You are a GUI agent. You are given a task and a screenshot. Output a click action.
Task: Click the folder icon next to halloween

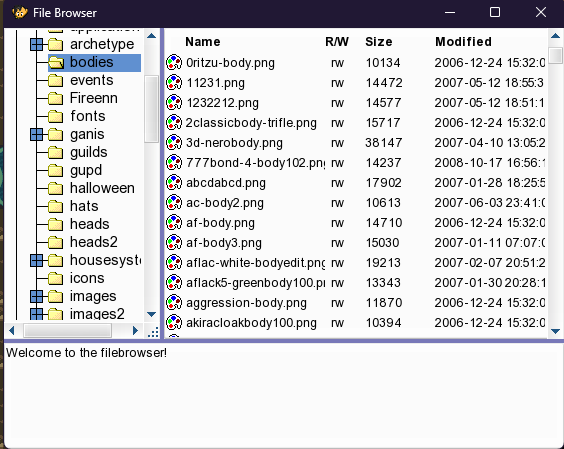coord(55,188)
